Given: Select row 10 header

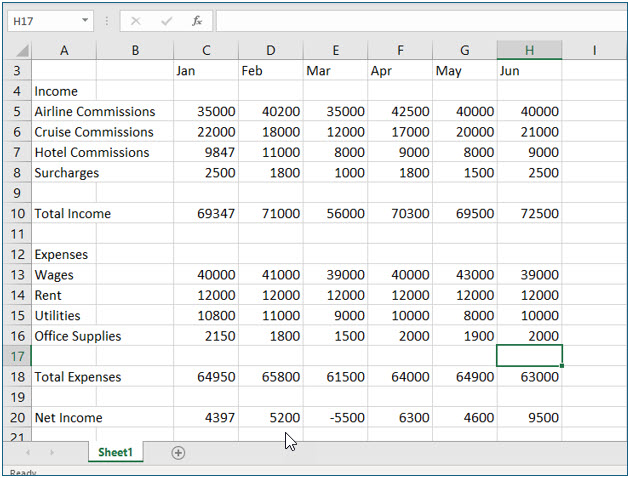Looking at the screenshot, I should coord(17,213).
